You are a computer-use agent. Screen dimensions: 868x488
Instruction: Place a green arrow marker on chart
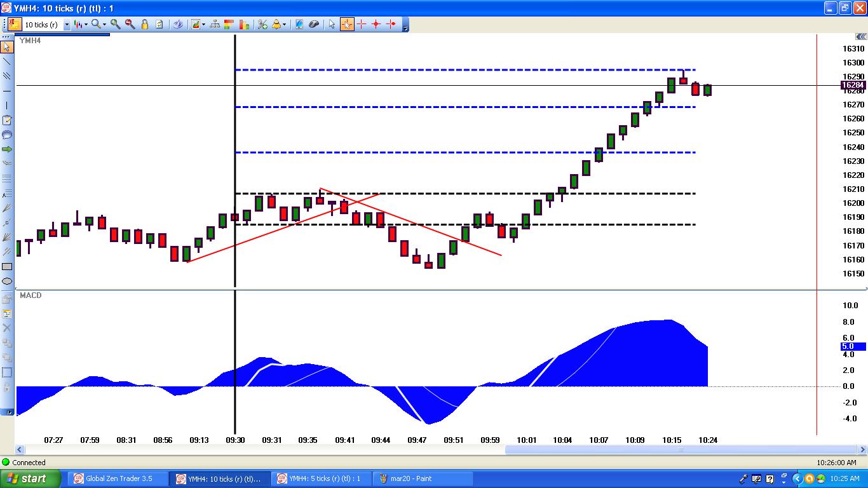7,149
